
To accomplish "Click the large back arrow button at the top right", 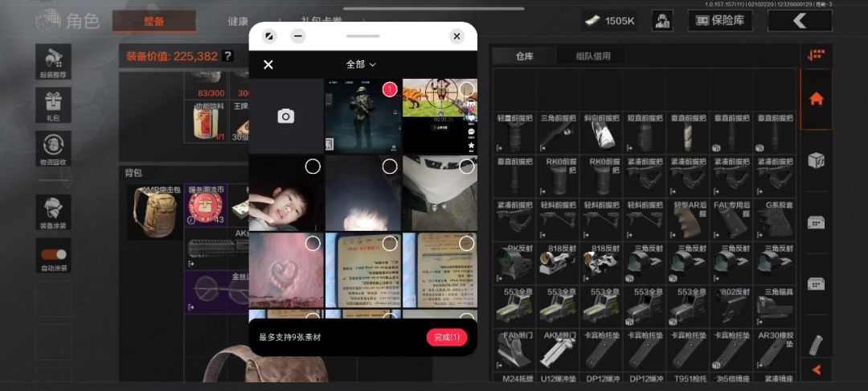I will click(800, 21).
